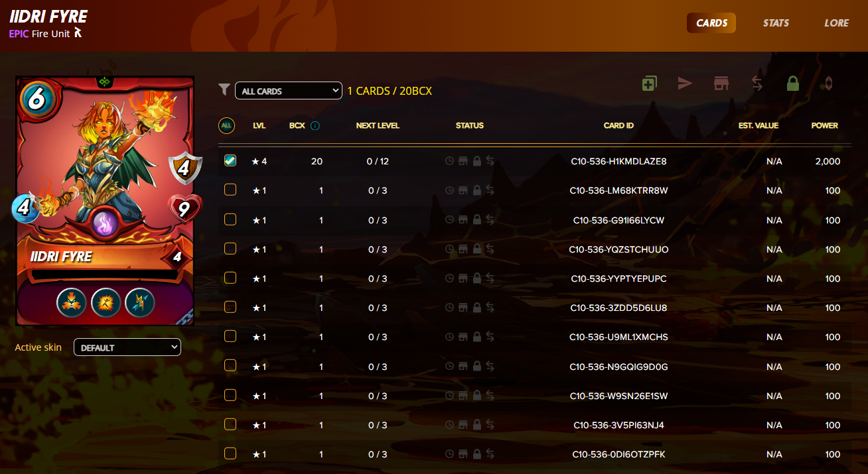Image resolution: width=868 pixels, height=474 pixels.
Task: Click the NEXT LEVEL column header
Action: point(378,125)
